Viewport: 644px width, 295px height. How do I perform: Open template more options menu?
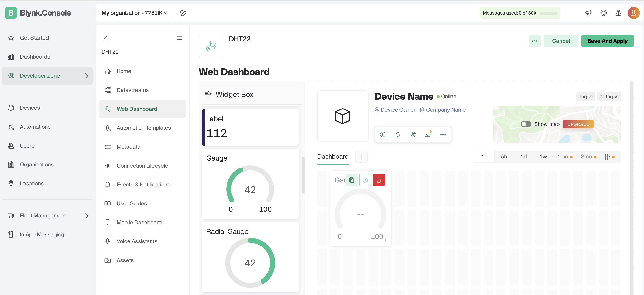(535, 41)
